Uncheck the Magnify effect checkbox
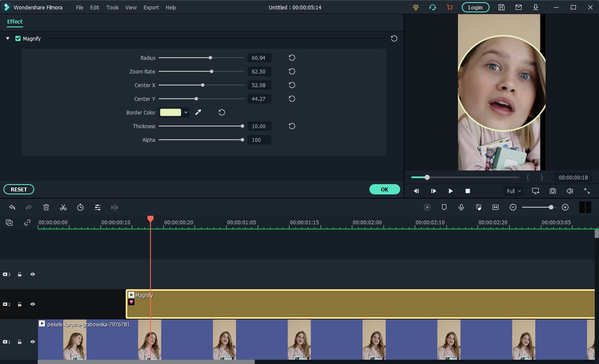 pos(18,38)
